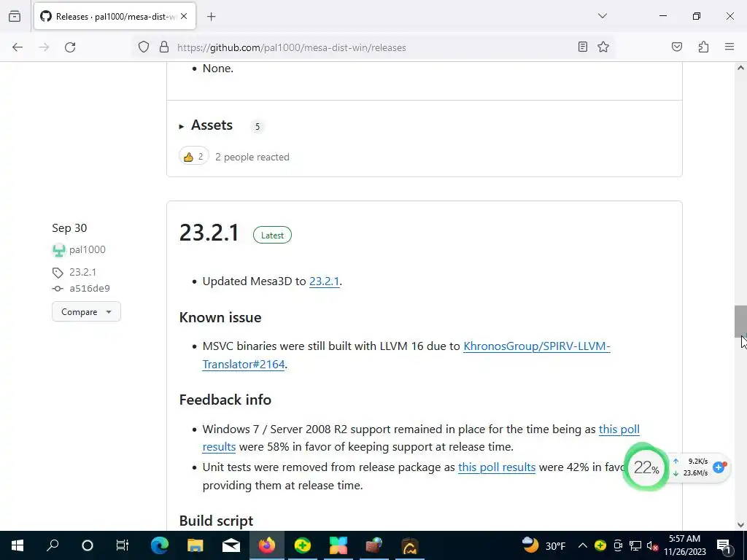Open Windows Start menu
The height and width of the screenshot is (560, 747).
pos(18,545)
